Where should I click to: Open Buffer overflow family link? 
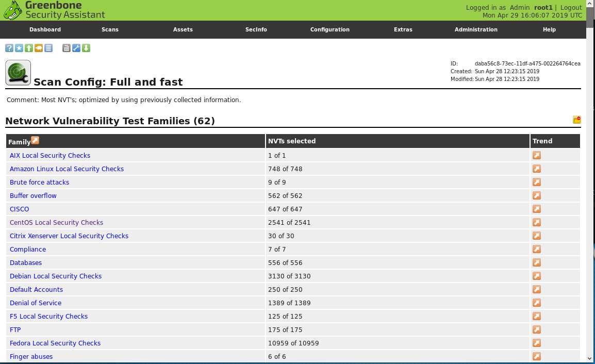pyautogui.click(x=33, y=195)
